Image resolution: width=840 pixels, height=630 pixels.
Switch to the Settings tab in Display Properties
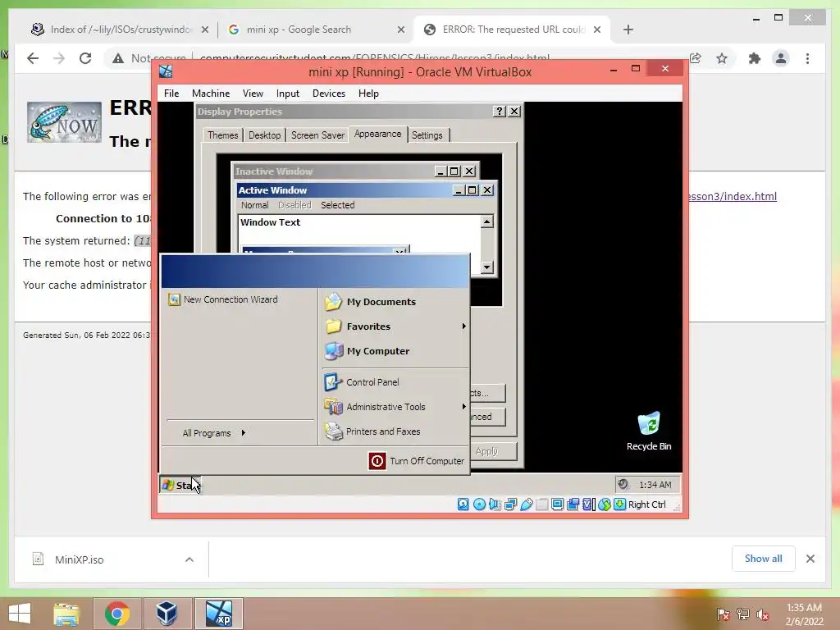427,135
